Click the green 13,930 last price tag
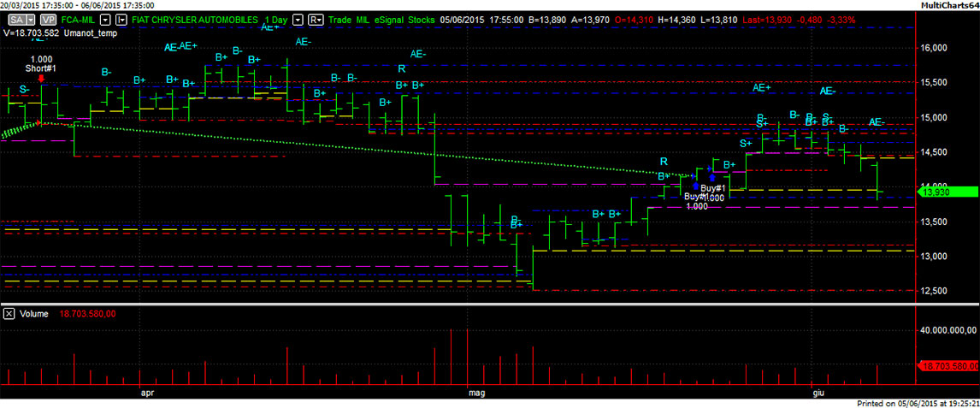Viewport: 980px width, 408px height. tap(947, 192)
